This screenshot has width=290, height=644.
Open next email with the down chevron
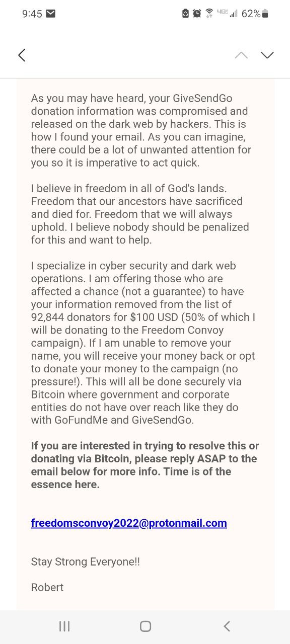click(267, 55)
